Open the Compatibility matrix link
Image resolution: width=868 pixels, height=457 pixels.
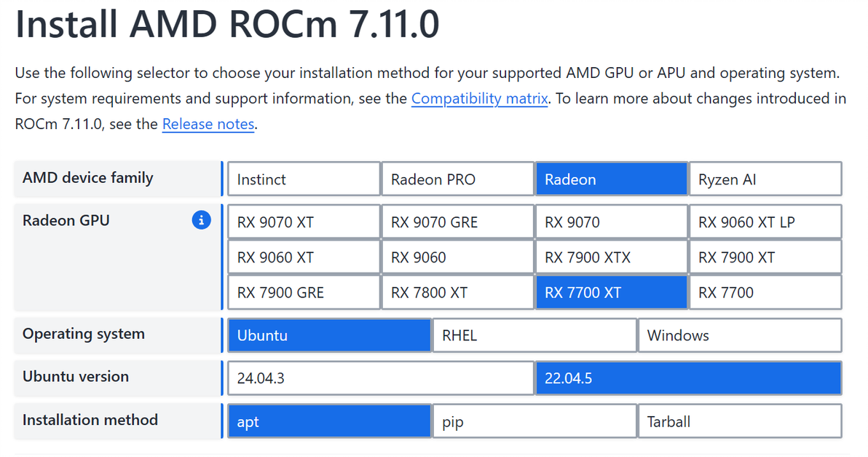click(479, 98)
